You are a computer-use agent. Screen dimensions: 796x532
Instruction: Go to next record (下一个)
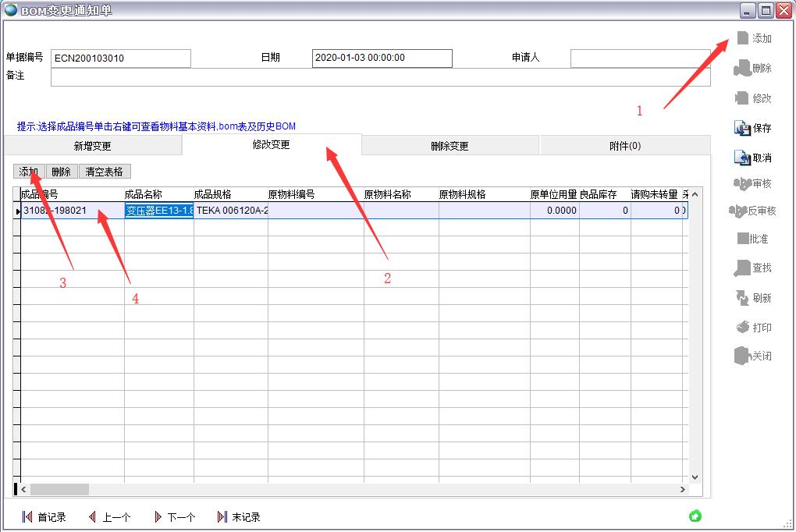point(158,517)
